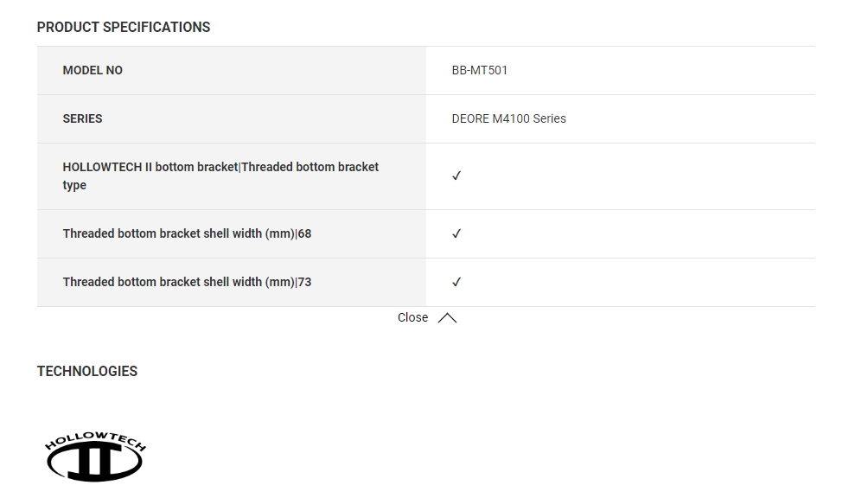The width and height of the screenshot is (868, 498).
Task: Click blank area of shell width 73 row
Action: (x=636, y=282)
